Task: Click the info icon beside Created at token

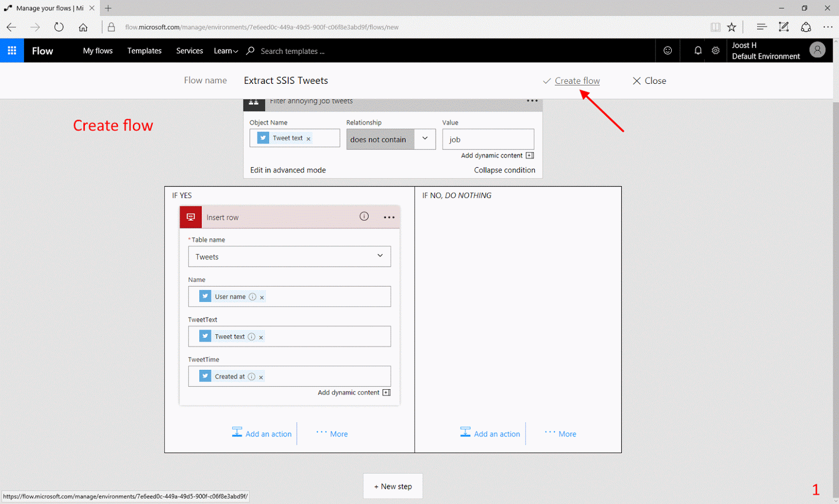Action: pos(251,376)
